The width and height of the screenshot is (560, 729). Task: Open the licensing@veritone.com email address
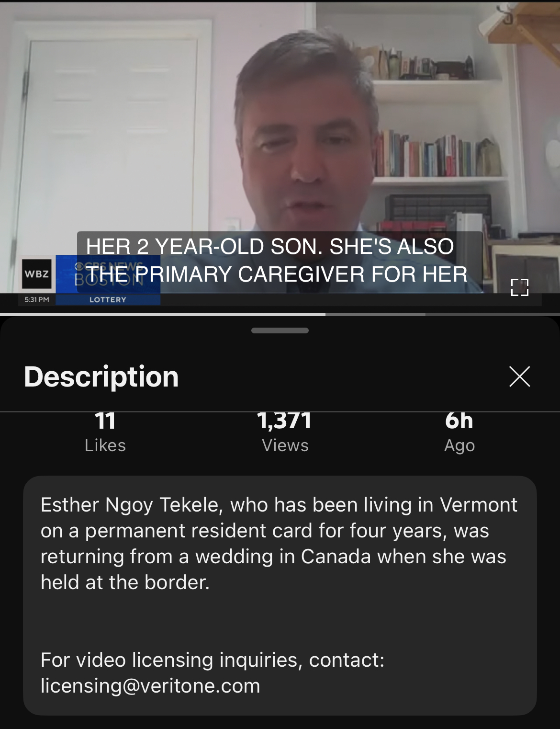(x=150, y=685)
